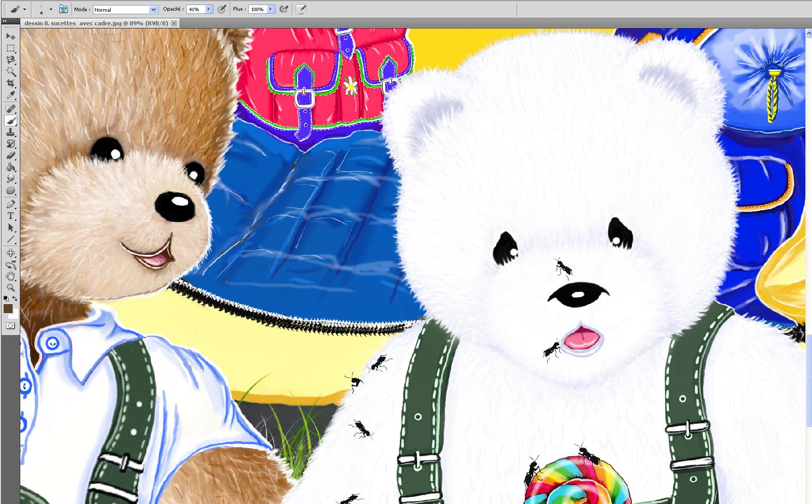812x504 pixels.
Task: Swap foreground and background colors
Action: click(15, 298)
